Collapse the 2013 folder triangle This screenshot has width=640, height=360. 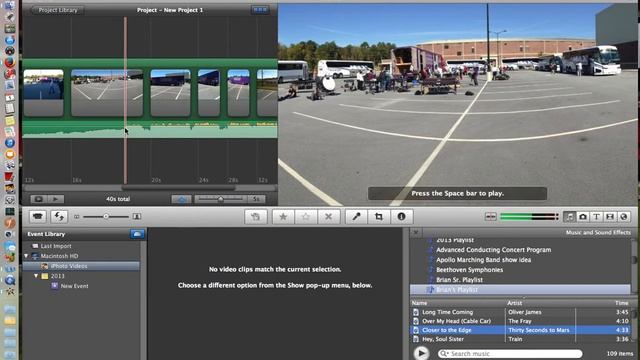(36, 276)
